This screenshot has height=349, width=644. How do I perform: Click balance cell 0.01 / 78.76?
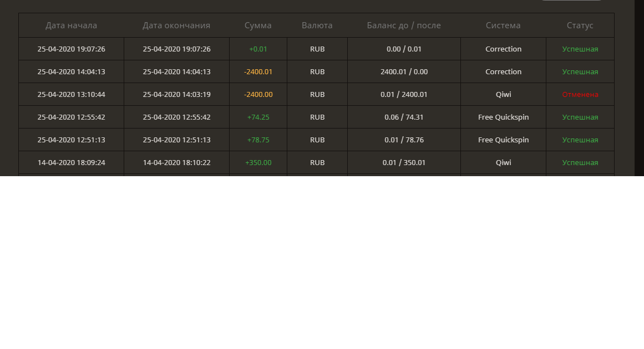tap(404, 140)
